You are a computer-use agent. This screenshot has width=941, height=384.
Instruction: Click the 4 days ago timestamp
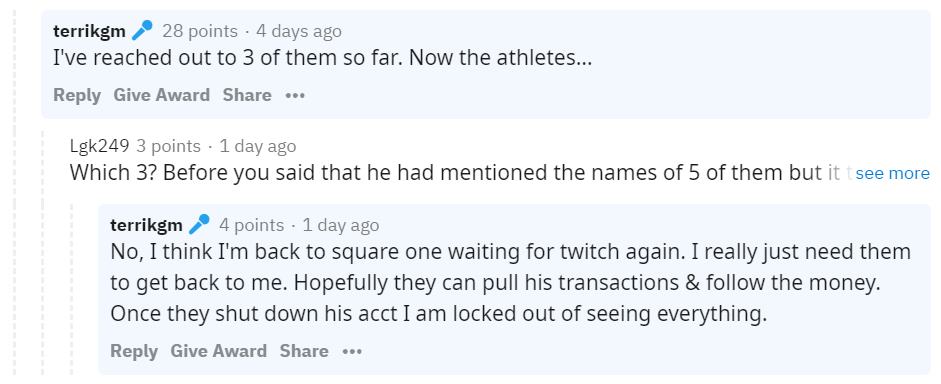(x=299, y=31)
